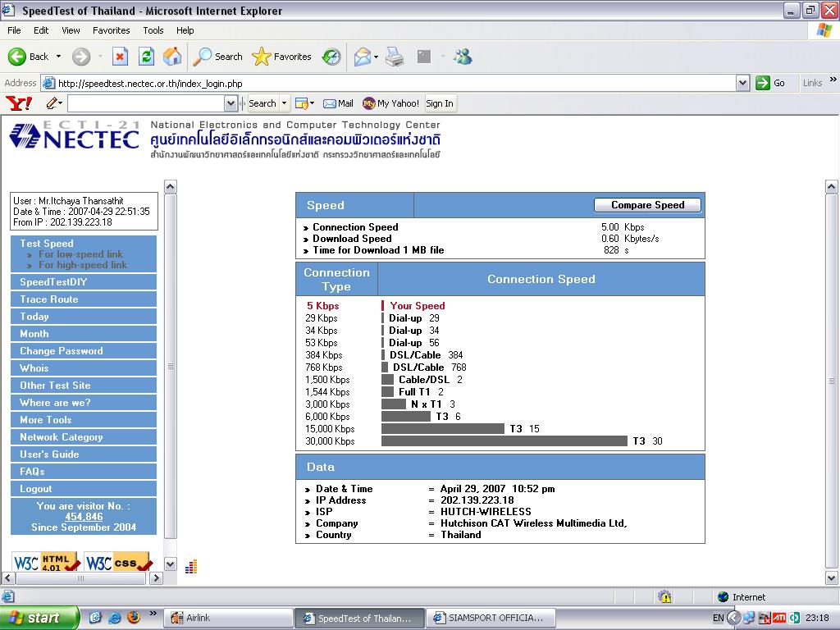
Task: Open the Whois sidebar link
Action: pos(84,368)
